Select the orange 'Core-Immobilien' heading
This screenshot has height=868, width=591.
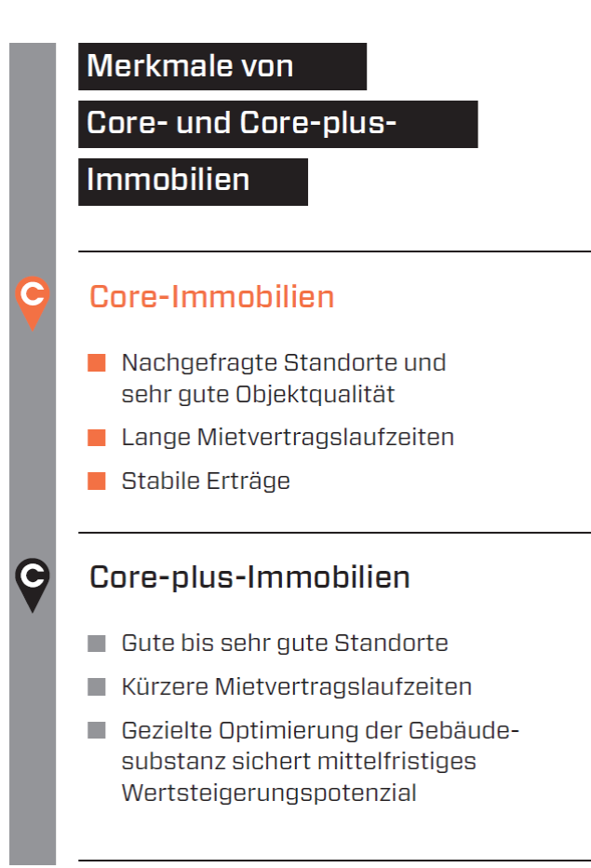point(211,297)
